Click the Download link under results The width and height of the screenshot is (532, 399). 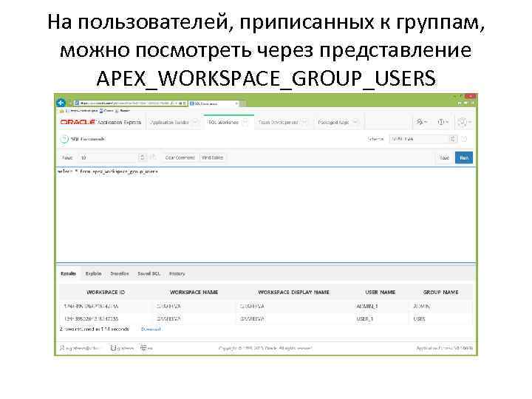point(151,329)
